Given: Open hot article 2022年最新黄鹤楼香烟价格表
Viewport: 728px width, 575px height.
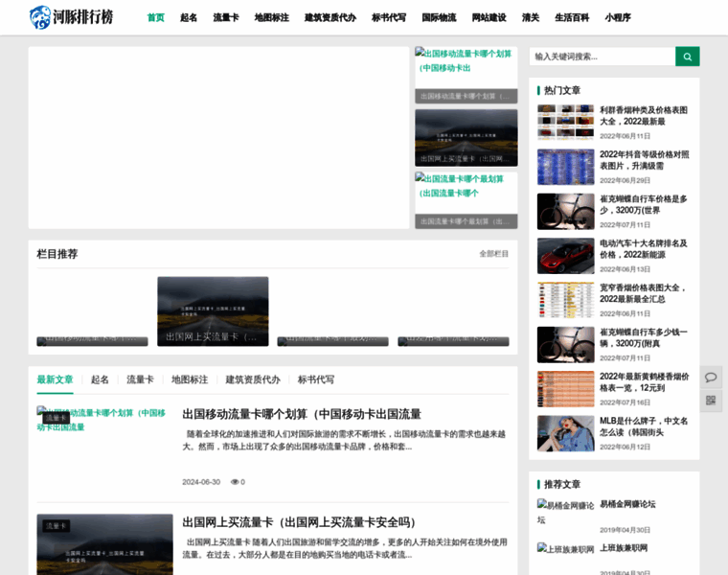Looking at the screenshot, I should [645, 381].
